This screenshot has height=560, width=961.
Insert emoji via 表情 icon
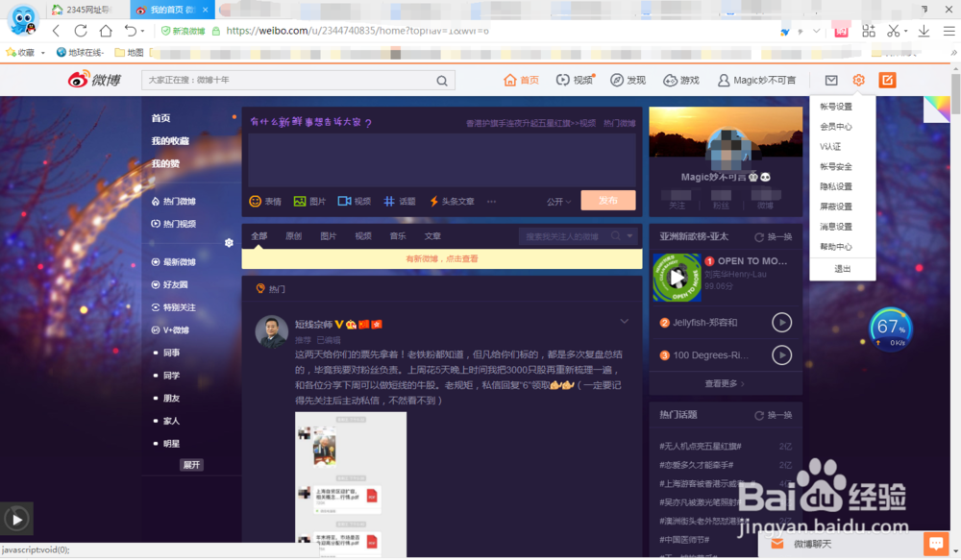pos(265,201)
